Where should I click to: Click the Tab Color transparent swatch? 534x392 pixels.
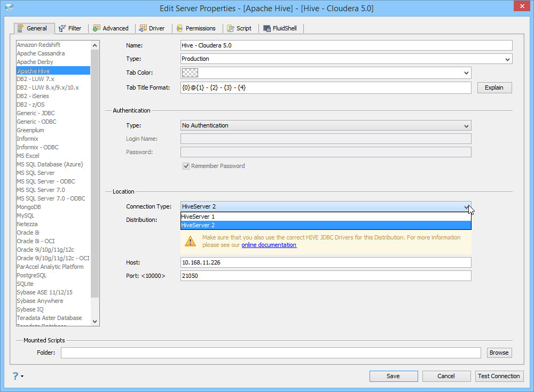click(190, 73)
